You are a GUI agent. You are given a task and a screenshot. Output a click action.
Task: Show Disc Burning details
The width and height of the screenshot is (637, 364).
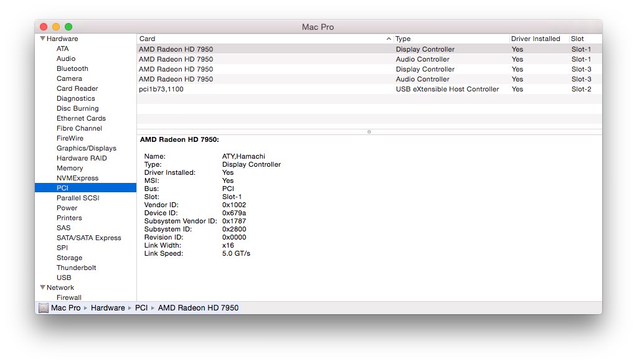78,108
